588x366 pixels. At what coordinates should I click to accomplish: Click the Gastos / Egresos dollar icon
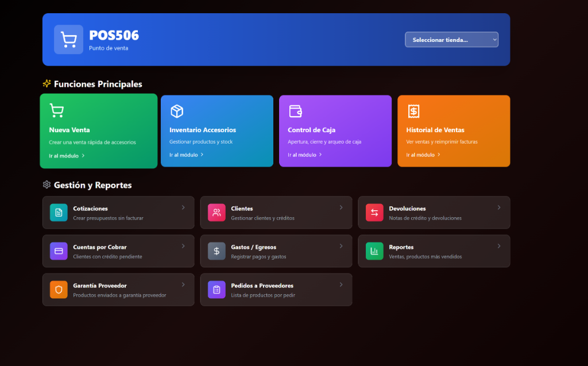pos(216,251)
